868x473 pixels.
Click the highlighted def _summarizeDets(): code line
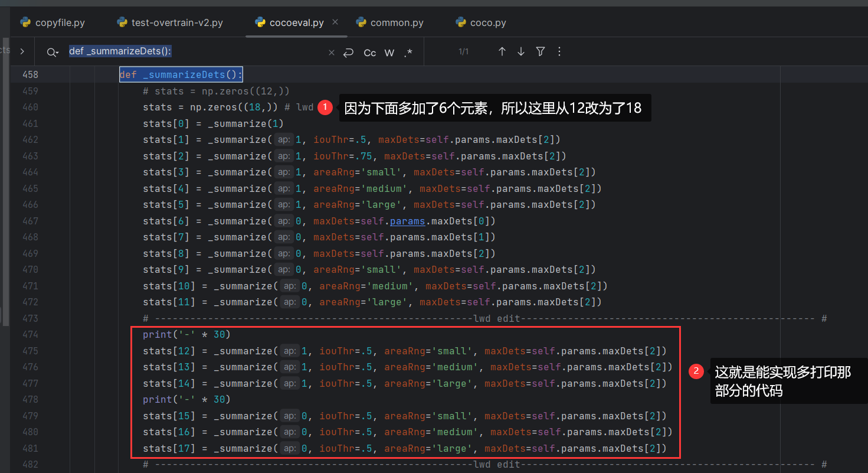tap(181, 75)
